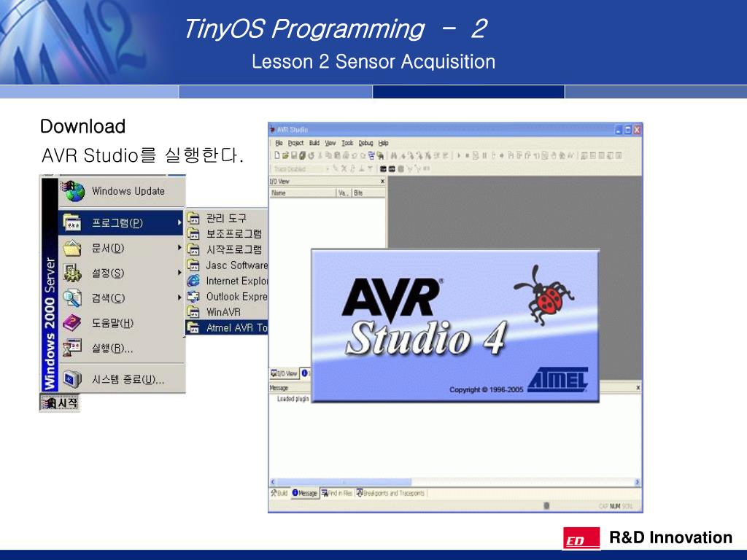
Task: Open the Tools menu
Action: (347, 143)
